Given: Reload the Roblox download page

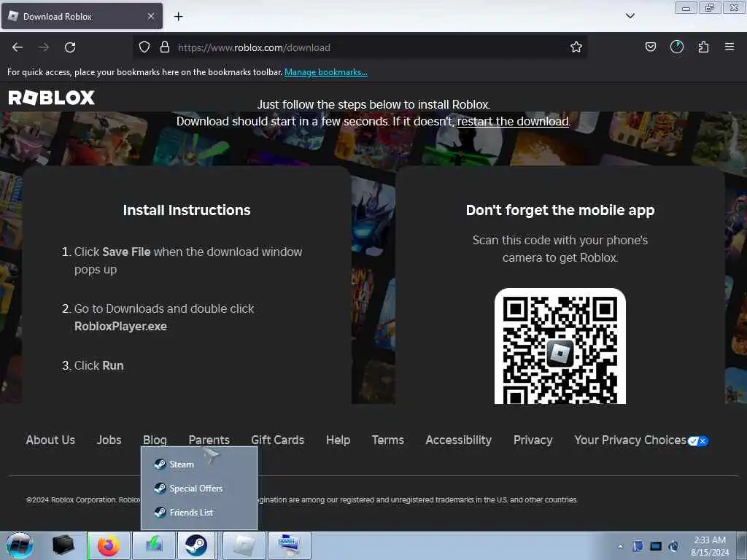Looking at the screenshot, I should pos(70,47).
